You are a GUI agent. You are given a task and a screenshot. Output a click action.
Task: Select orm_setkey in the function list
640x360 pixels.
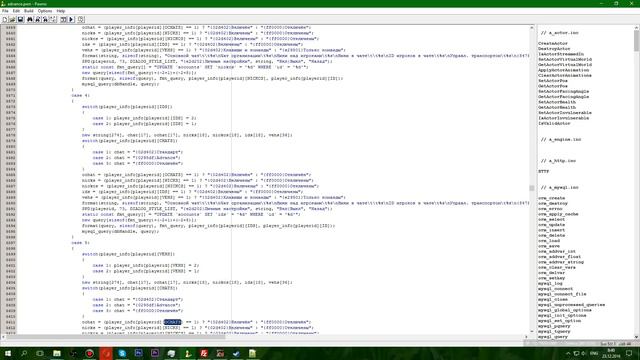[x=551, y=278]
